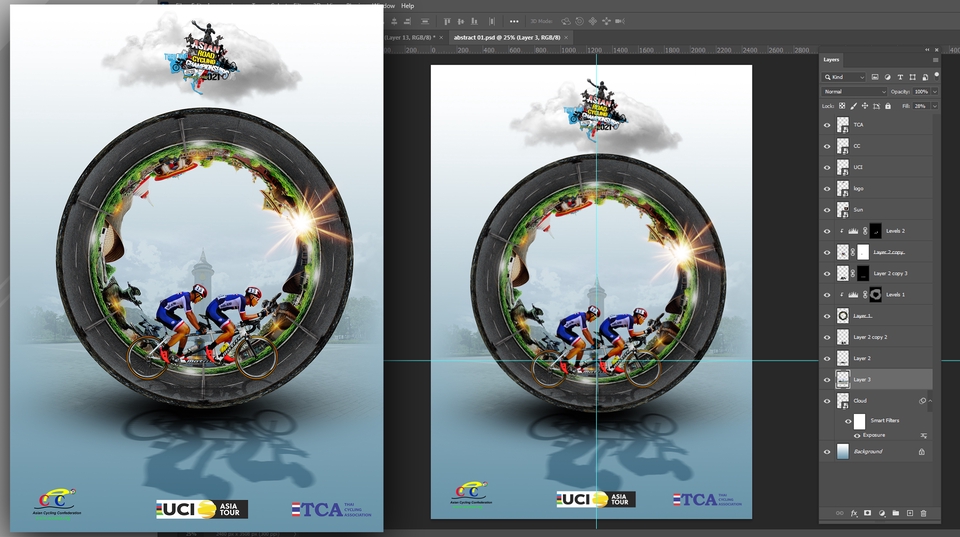Lock image pixels brush icon

pos(853,106)
